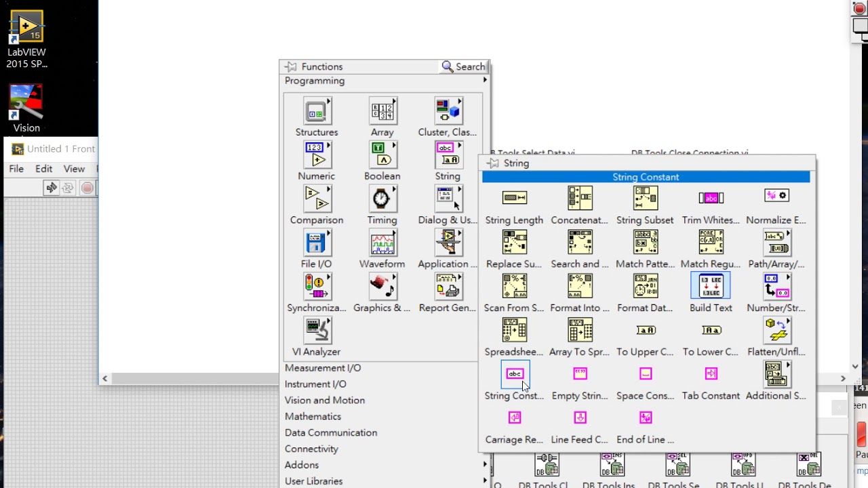Pick the String Constant item
The height and width of the screenshot is (488, 868).
515,373
